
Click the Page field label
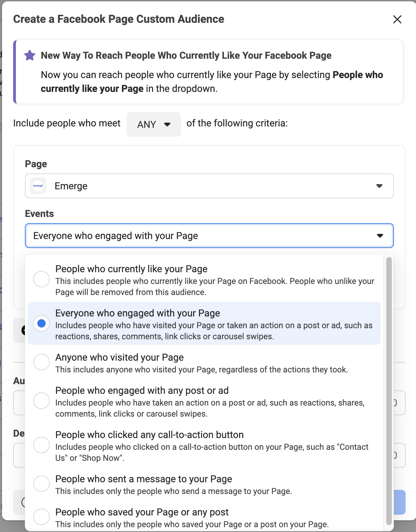pyautogui.click(x=36, y=164)
